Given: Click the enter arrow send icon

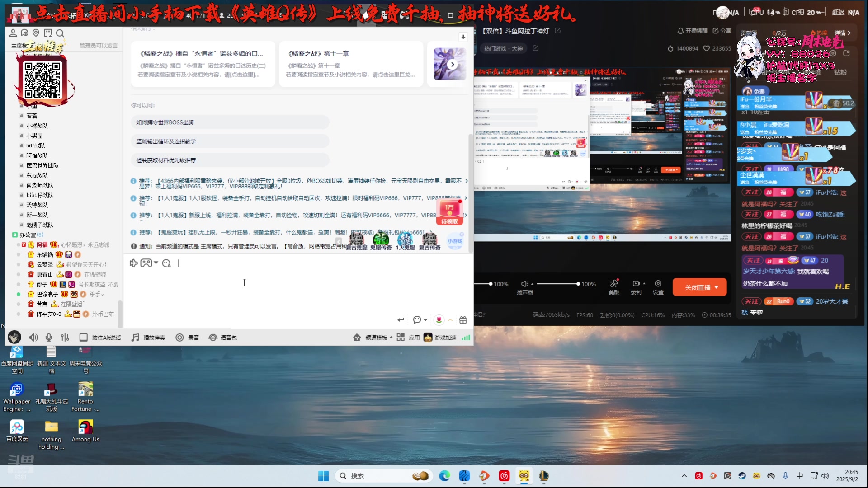Looking at the screenshot, I should coord(401,320).
